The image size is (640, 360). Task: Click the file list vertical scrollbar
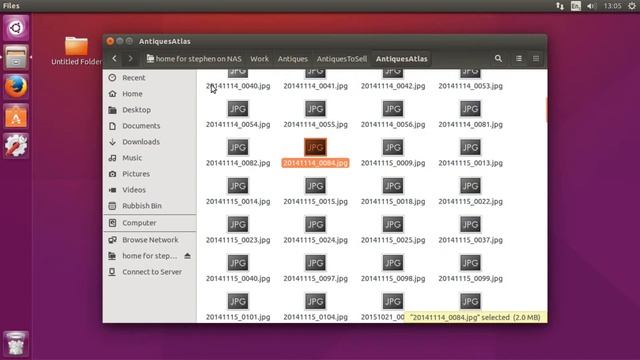click(x=546, y=109)
